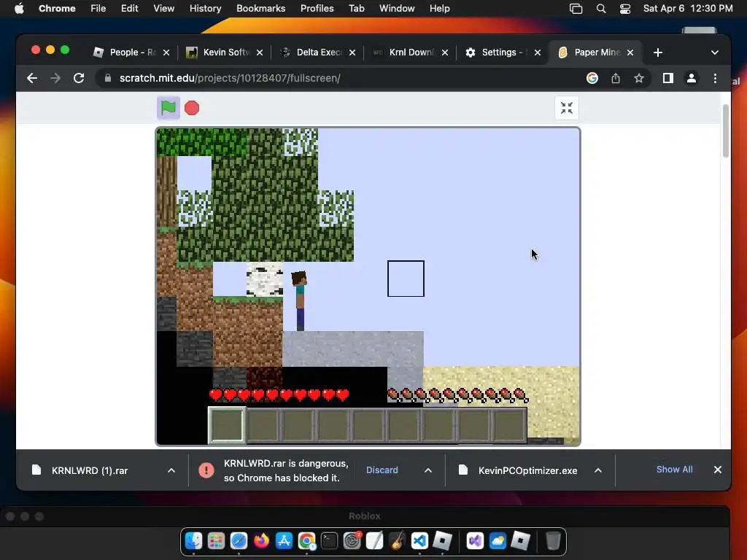The height and width of the screenshot is (560, 747).
Task: Open the History menu
Action: coord(205,9)
